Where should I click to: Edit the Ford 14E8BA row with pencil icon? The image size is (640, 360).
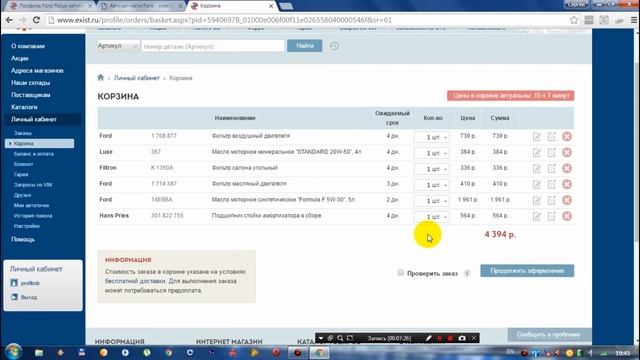[537, 200]
